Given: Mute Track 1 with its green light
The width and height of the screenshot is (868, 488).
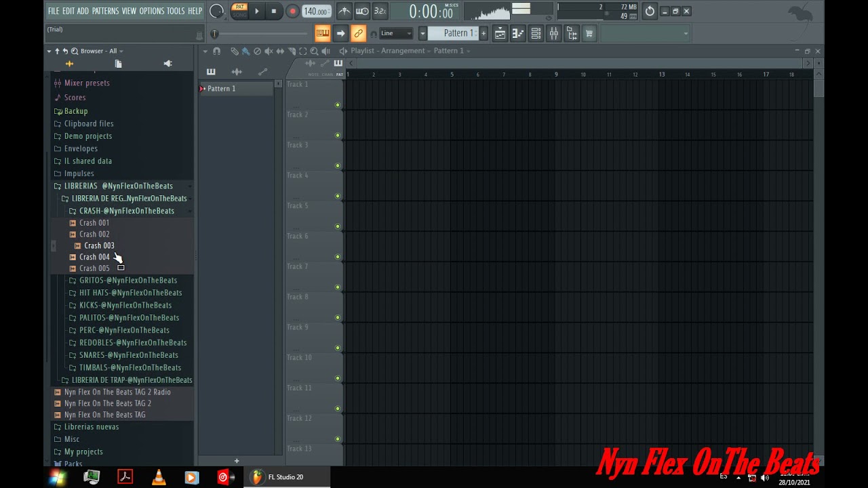Looking at the screenshot, I should pos(338,105).
